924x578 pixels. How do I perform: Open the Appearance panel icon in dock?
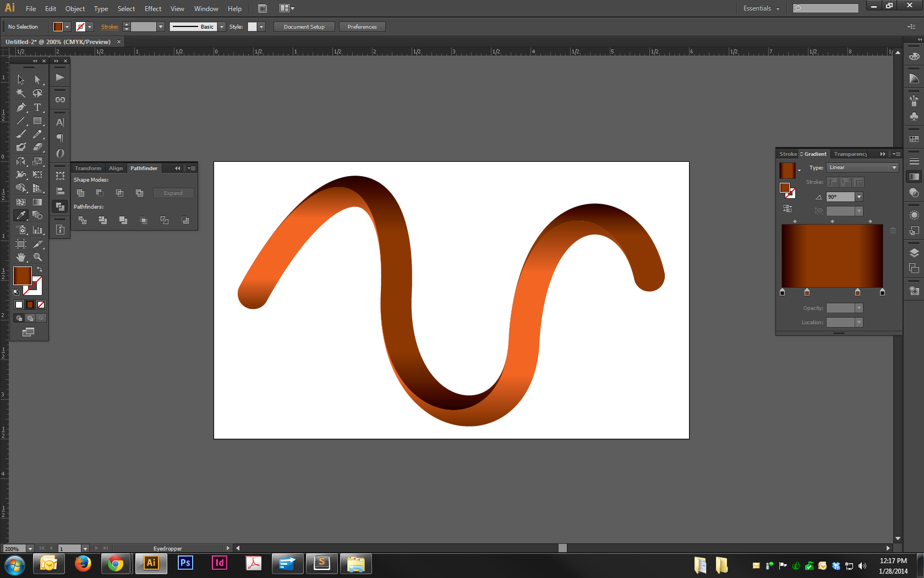(x=914, y=215)
